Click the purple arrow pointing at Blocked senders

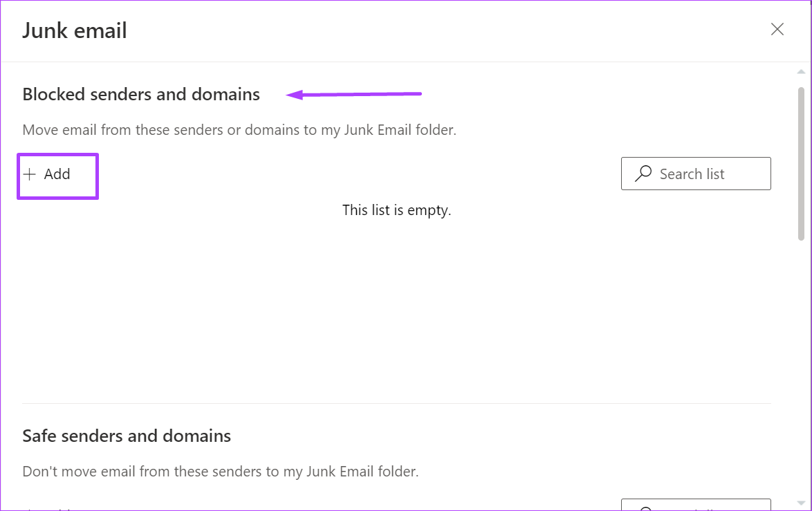[354, 94]
